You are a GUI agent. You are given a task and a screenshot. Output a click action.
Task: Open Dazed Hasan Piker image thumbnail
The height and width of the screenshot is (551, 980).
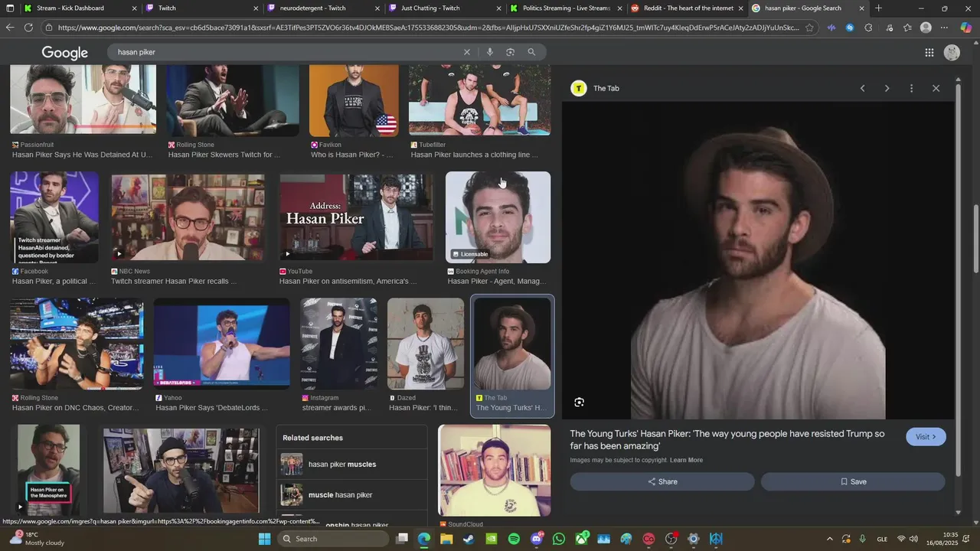pyautogui.click(x=426, y=344)
